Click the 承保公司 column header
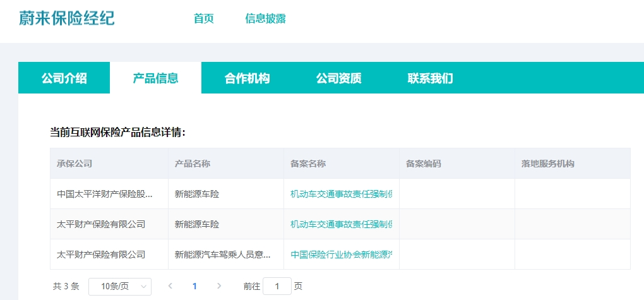Screen dimensions: 644x300 point(75,164)
